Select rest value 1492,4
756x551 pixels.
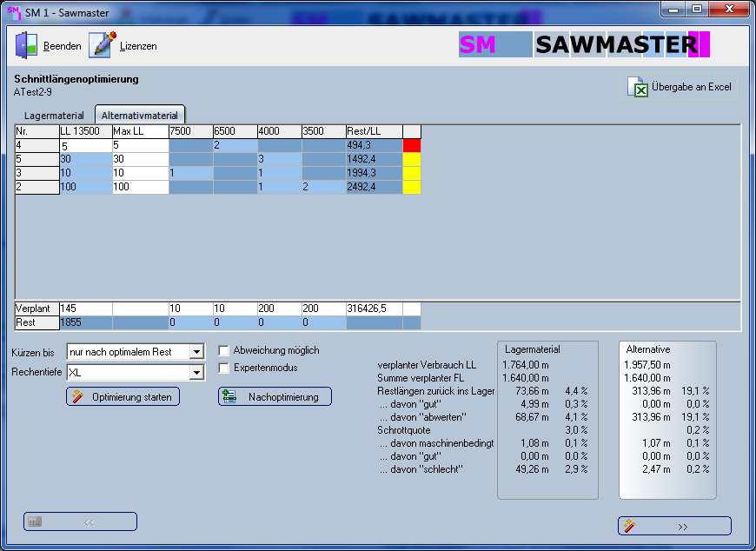(x=375, y=160)
